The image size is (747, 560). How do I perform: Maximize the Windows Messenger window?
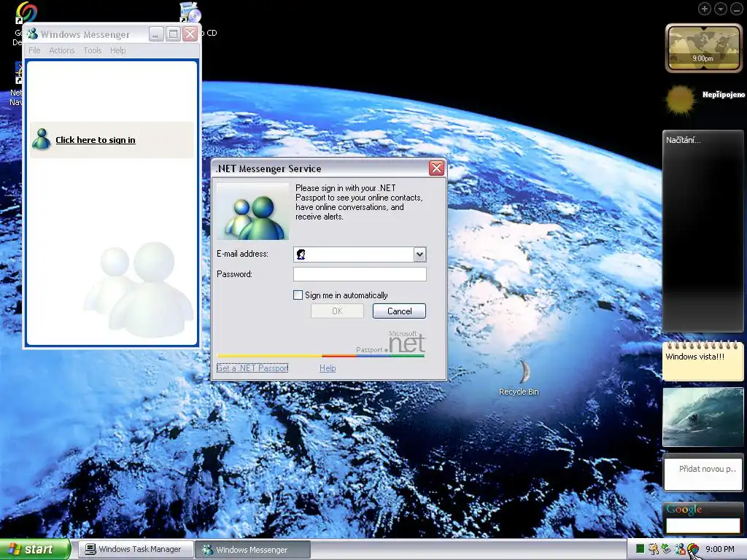(x=174, y=34)
